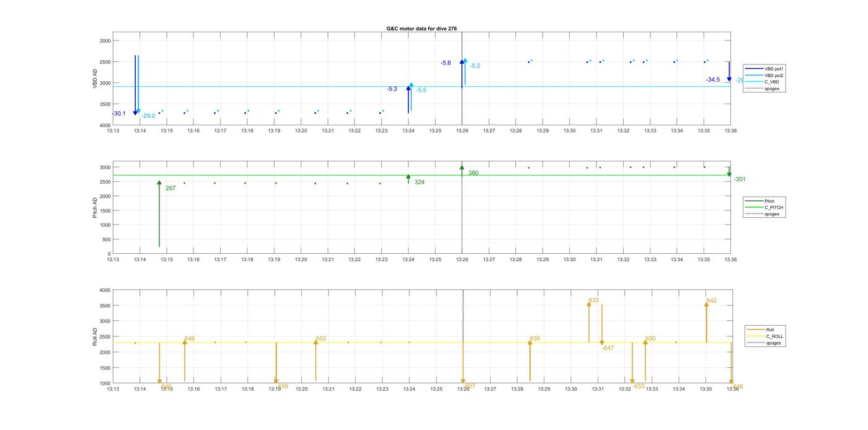Click the 'VBD AD' y-axis label

95,79
